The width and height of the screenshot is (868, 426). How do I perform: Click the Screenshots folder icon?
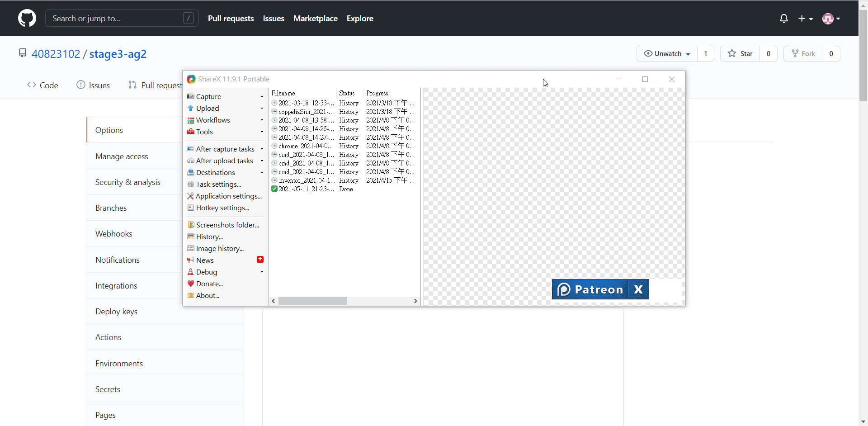click(x=191, y=225)
